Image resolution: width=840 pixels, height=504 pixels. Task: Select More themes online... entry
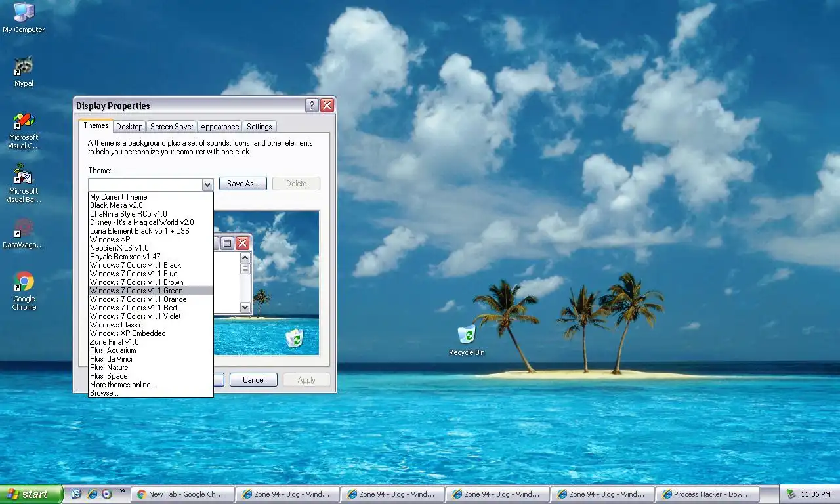coord(151,385)
